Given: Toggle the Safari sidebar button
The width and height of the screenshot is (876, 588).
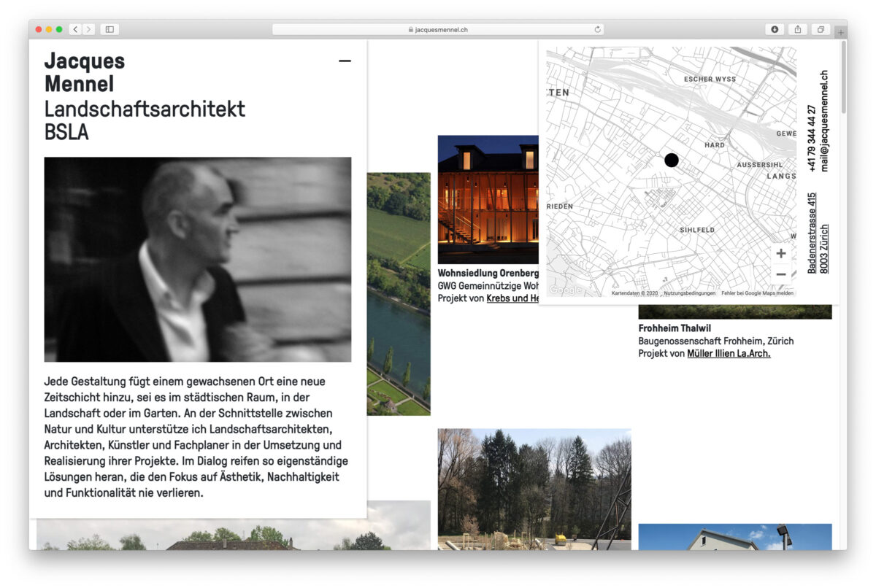Looking at the screenshot, I should pyautogui.click(x=109, y=29).
